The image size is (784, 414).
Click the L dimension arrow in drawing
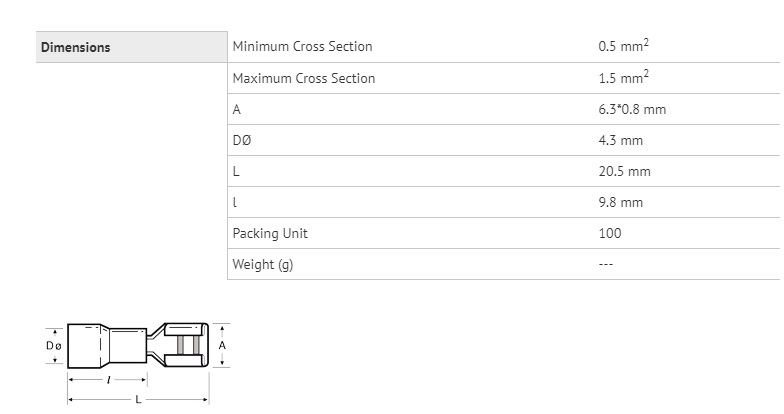(x=138, y=400)
